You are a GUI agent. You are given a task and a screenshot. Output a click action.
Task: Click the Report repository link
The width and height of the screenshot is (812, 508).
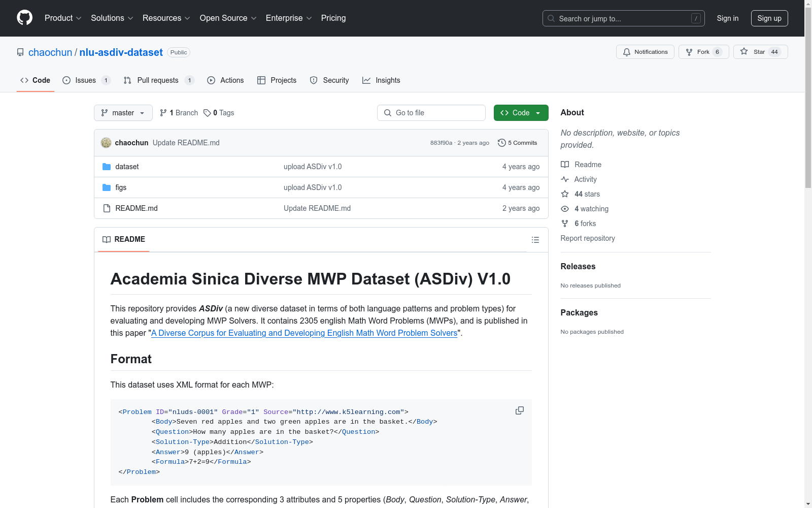[588, 238]
